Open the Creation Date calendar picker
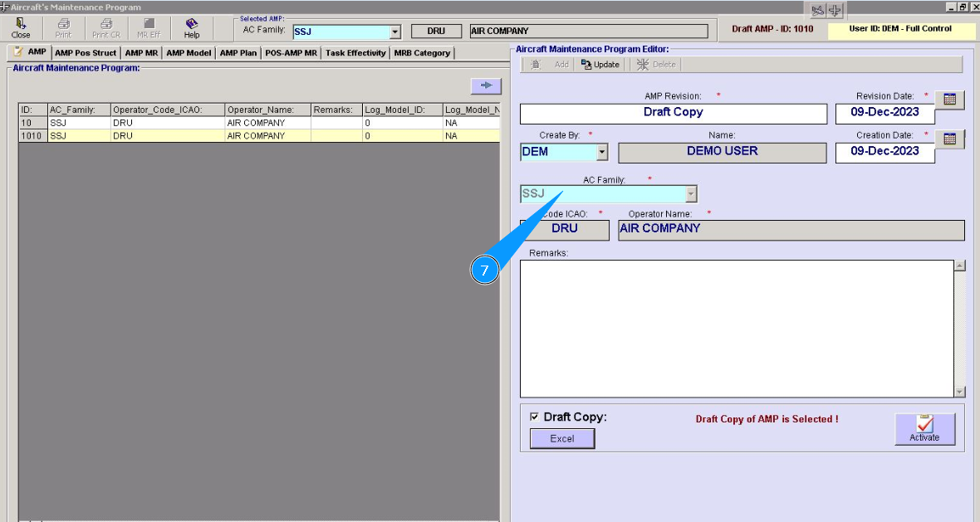 [x=949, y=139]
